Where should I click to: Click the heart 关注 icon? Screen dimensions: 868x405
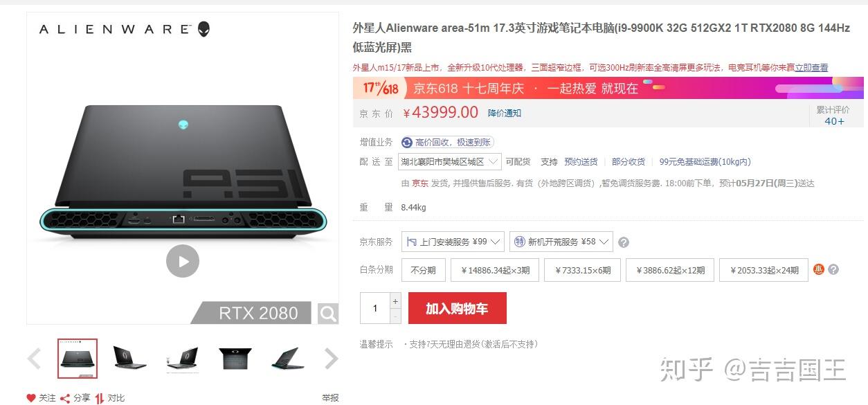point(30,398)
